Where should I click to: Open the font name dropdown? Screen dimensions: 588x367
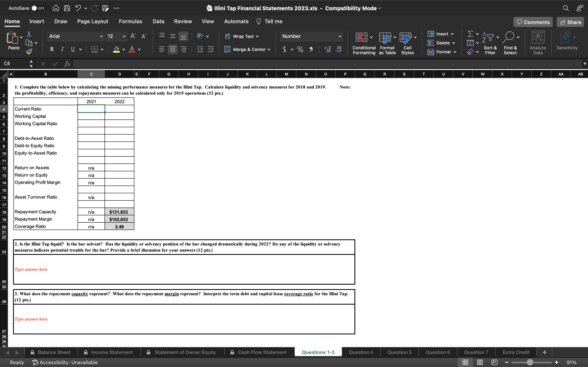point(101,36)
